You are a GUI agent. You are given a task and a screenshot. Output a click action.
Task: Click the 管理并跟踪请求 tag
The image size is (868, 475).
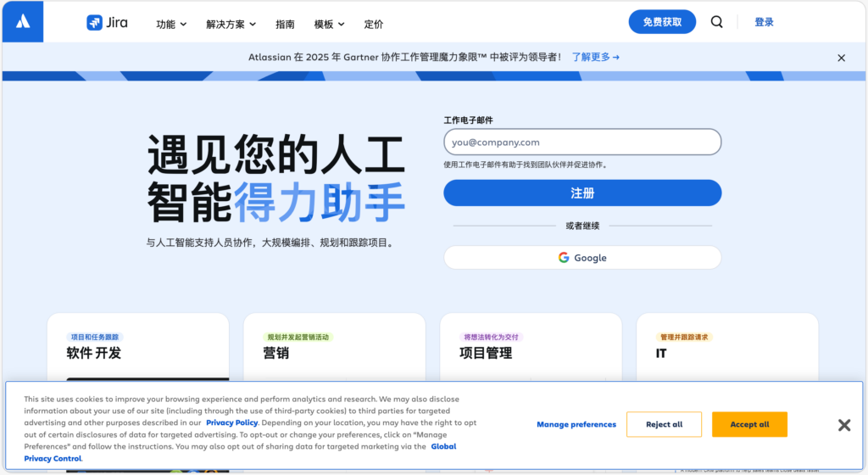[684, 337]
